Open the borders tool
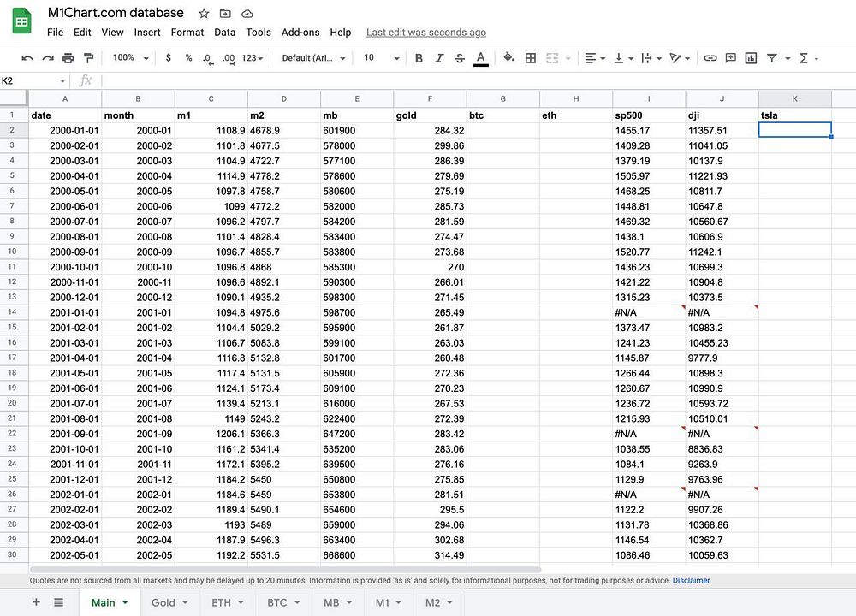The height and width of the screenshot is (616, 856). click(530, 58)
